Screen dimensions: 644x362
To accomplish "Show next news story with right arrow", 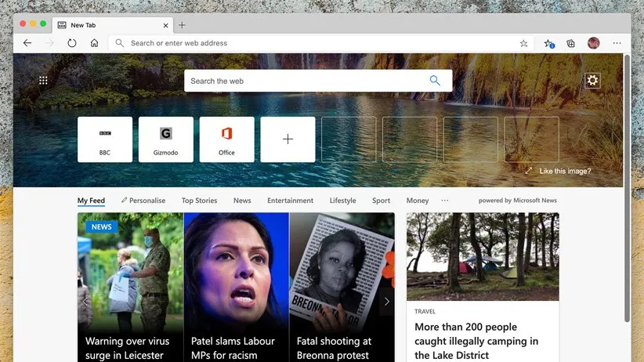I will click(386, 301).
